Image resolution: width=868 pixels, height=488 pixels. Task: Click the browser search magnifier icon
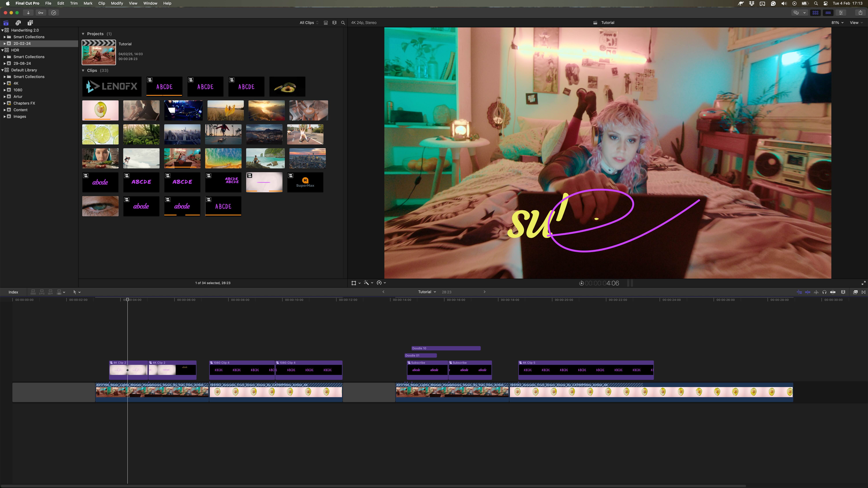click(343, 22)
